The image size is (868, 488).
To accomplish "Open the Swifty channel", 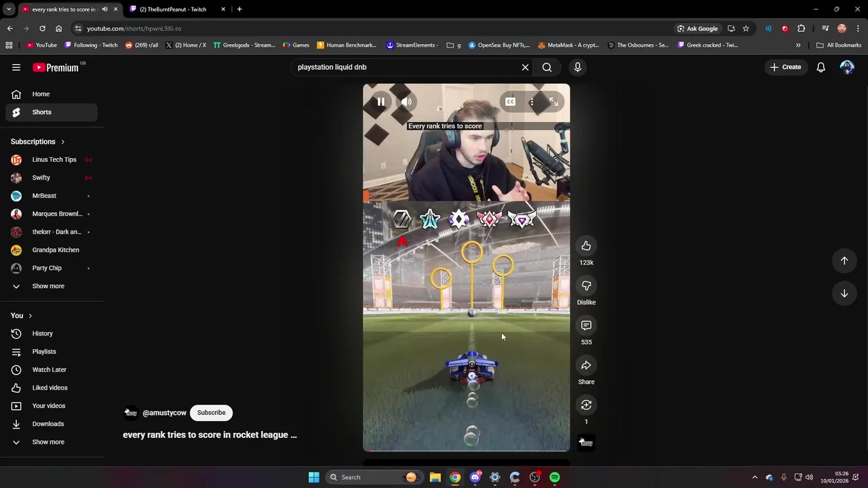I will click(x=52, y=178).
